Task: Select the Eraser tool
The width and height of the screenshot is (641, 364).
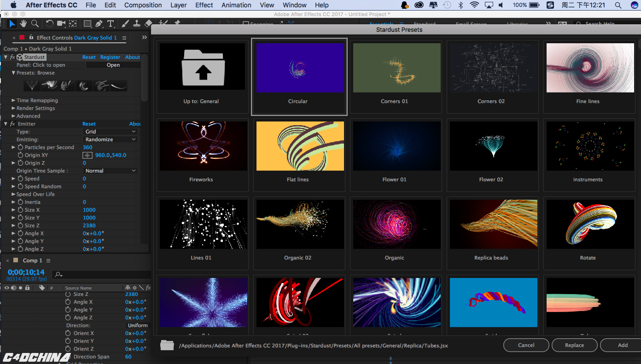Action: coord(148,23)
